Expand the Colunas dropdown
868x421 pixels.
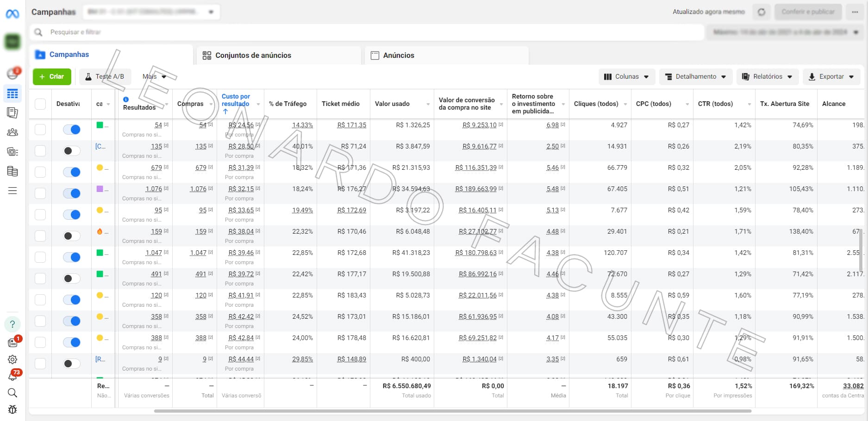point(627,77)
